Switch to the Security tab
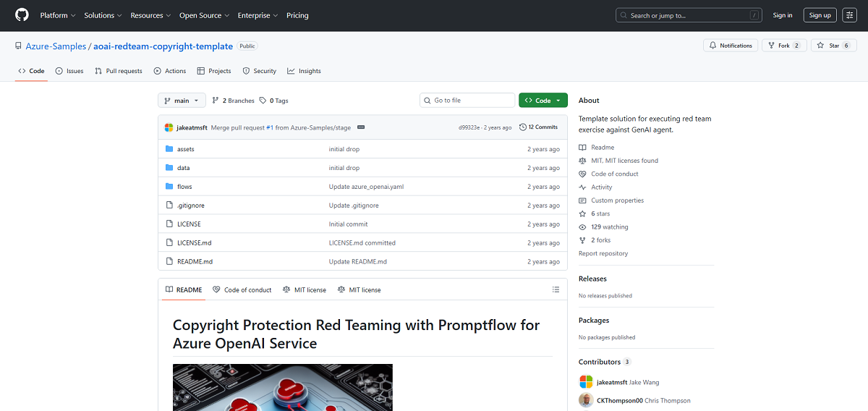The height and width of the screenshot is (411, 868). [260, 71]
